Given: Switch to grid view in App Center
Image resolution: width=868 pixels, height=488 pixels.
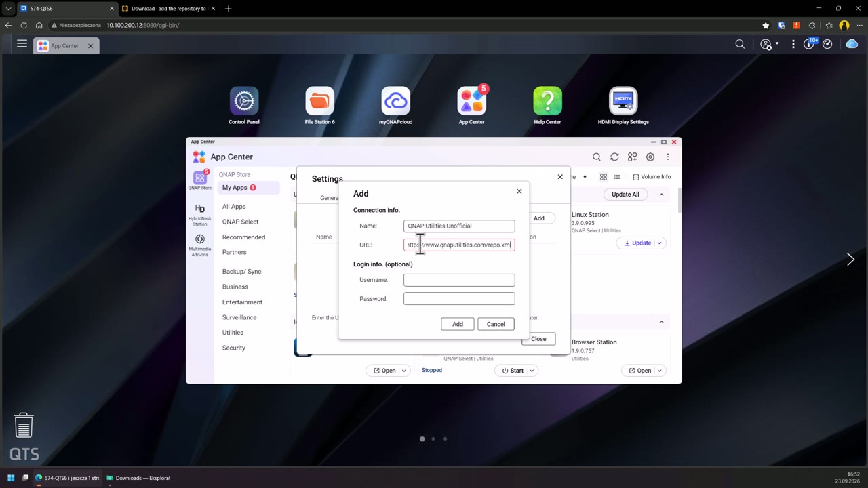Looking at the screenshot, I should tap(604, 177).
